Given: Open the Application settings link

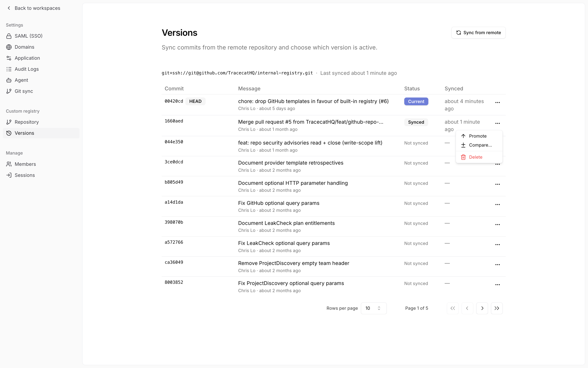Looking at the screenshot, I should tap(41, 58).
